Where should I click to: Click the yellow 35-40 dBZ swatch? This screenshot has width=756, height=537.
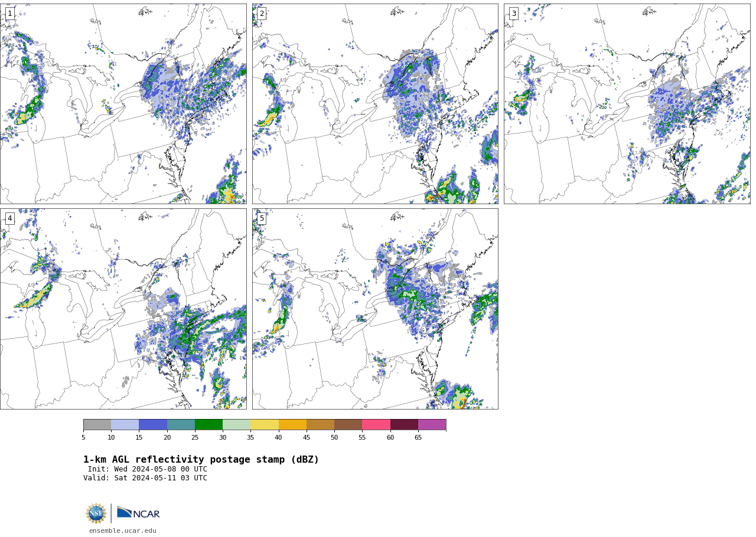pyautogui.click(x=265, y=425)
